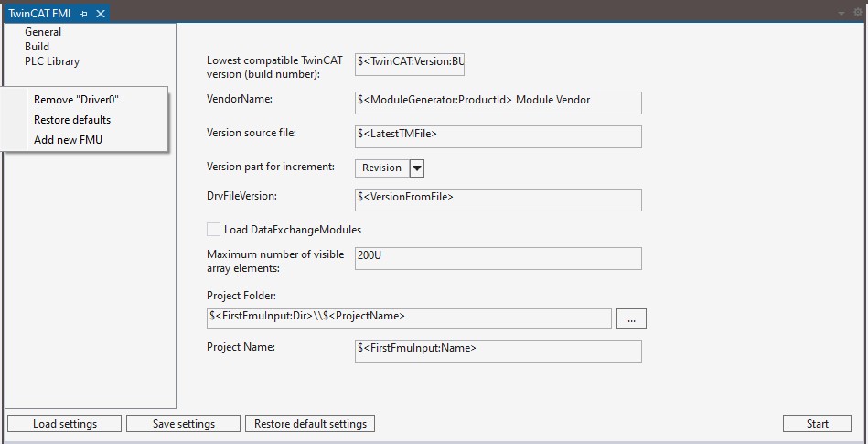Select PLC Library in the tree
The width and height of the screenshot is (868, 444).
(52, 61)
